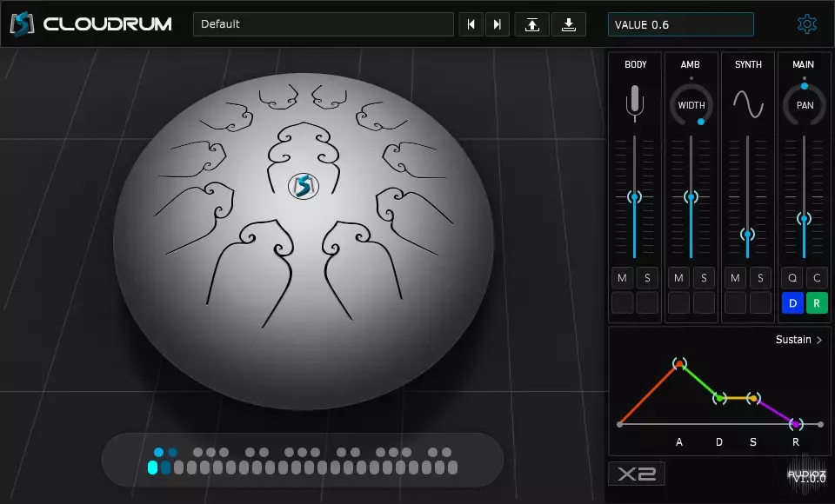835x504 pixels.
Task: Click the SYNTH channel label
Action: click(748, 64)
